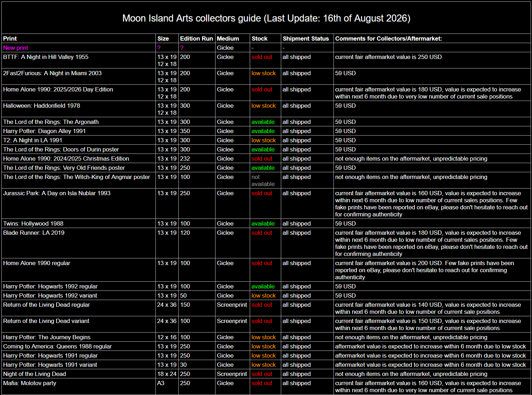Click Coming to America: Queens 1988 regular

pos(57,346)
